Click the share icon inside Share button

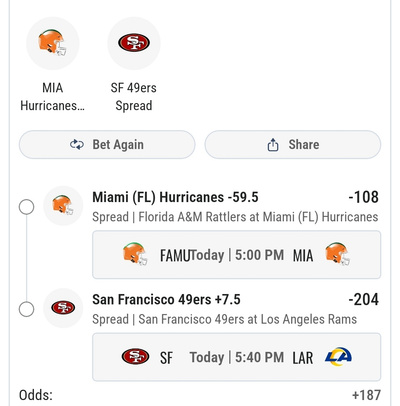click(273, 145)
